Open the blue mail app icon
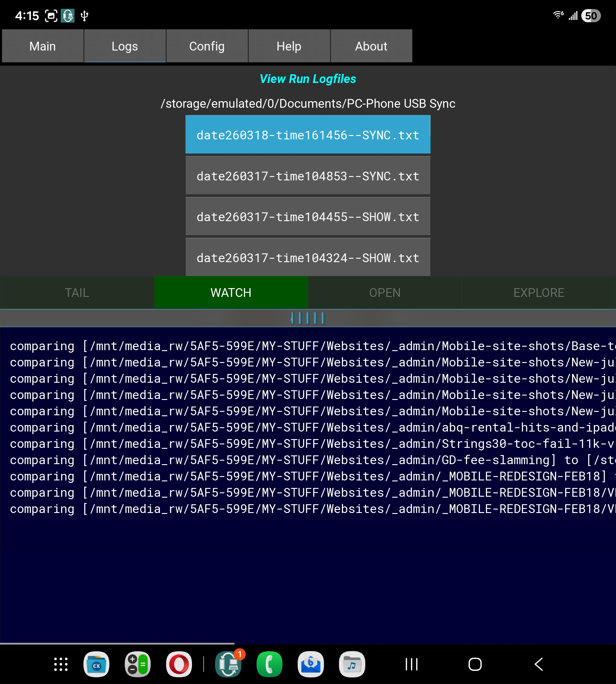This screenshot has height=684, width=616. (311, 664)
